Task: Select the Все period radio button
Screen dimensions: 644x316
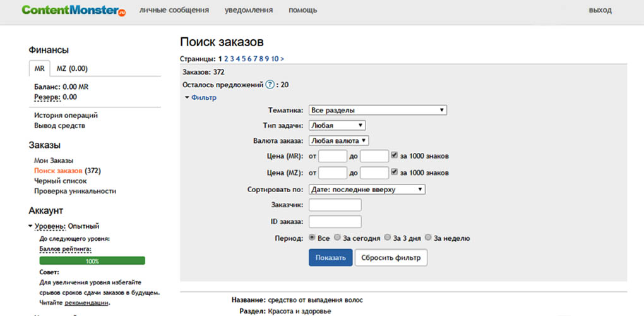Action: pyautogui.click(x=312, y=238)
